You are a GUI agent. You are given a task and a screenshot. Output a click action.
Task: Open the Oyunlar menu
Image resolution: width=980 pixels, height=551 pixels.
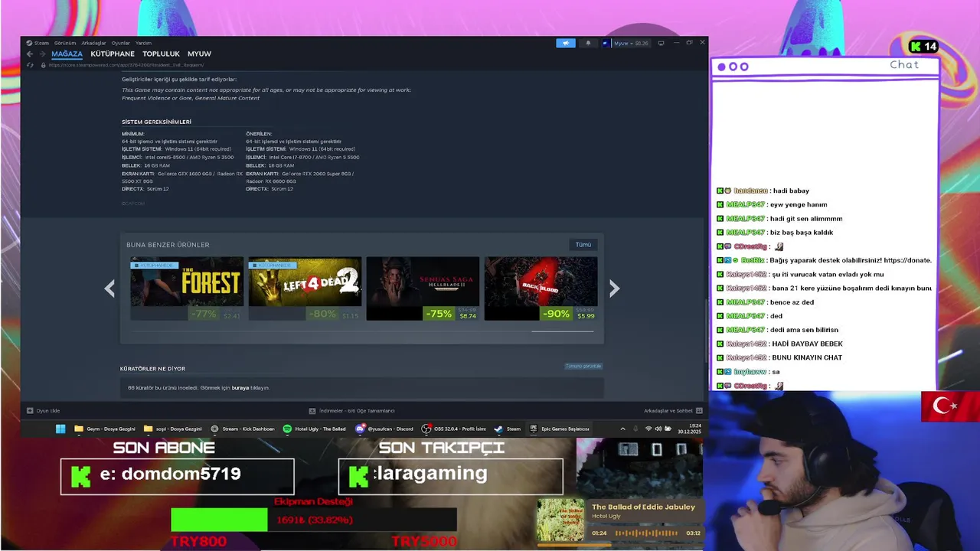121,43
